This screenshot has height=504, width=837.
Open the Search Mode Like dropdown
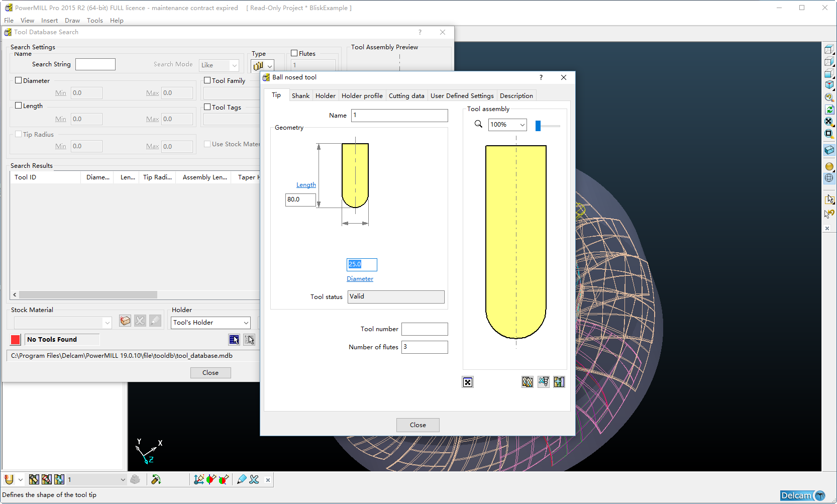(219, 65)
